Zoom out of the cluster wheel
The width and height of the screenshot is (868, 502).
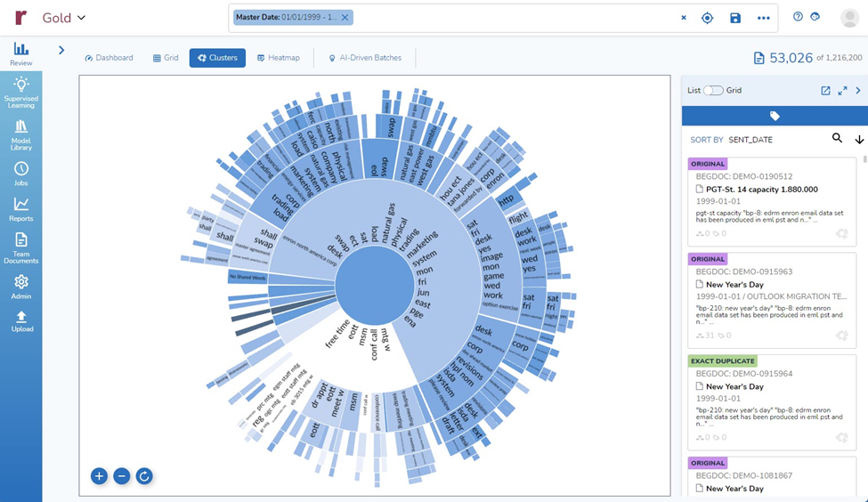click(122, 476)
